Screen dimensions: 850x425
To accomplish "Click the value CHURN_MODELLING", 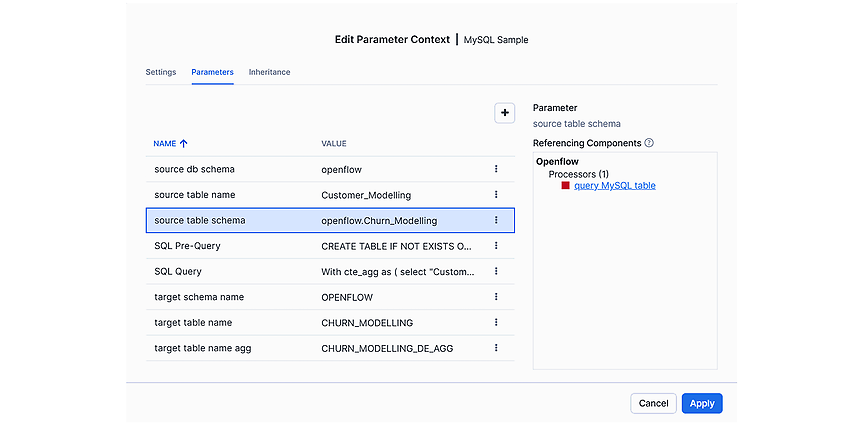I will [x=367, y=323].
